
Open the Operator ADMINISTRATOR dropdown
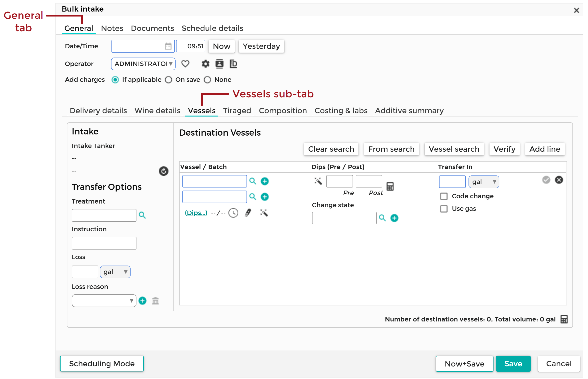[143, 64]
